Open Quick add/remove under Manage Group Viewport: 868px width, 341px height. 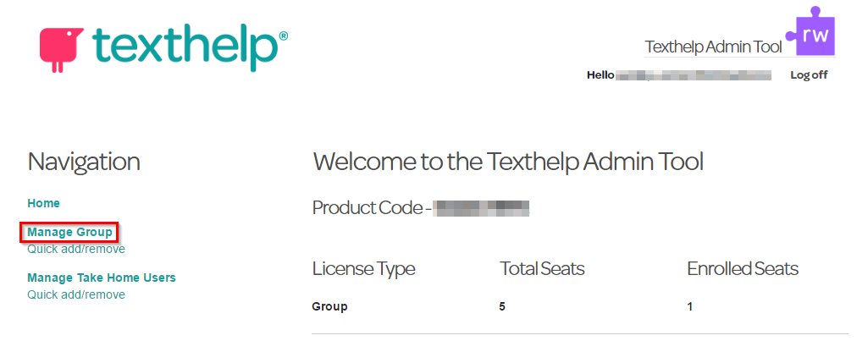click(x=76, y=249)
